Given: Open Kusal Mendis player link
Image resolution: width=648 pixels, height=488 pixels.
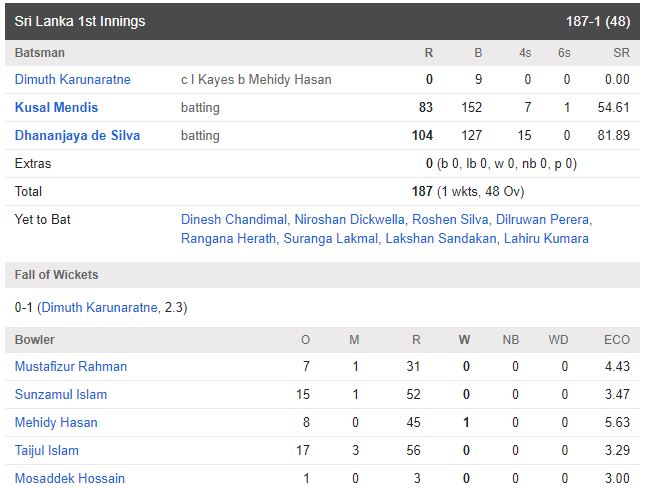Looking at the screenshot, I should pyautogui.click(x=56, y=107).
